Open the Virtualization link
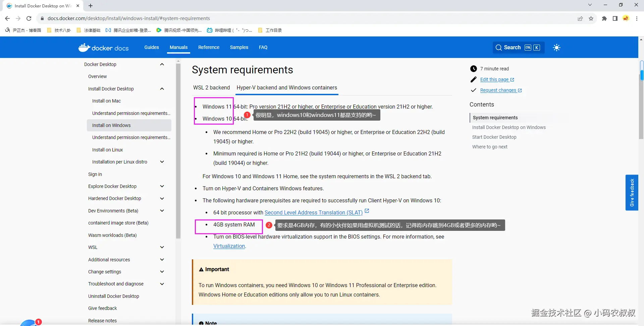 pyautogui.click(x=229, y=246)
